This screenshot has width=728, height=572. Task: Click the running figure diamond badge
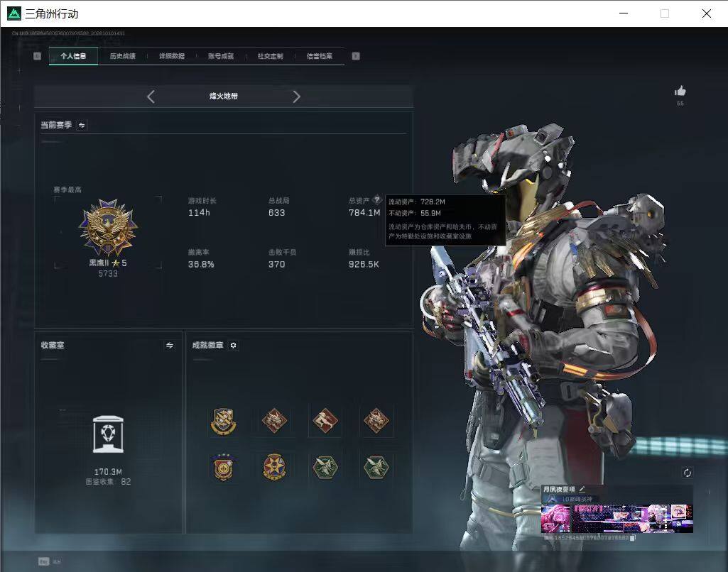tap(325, 421)
